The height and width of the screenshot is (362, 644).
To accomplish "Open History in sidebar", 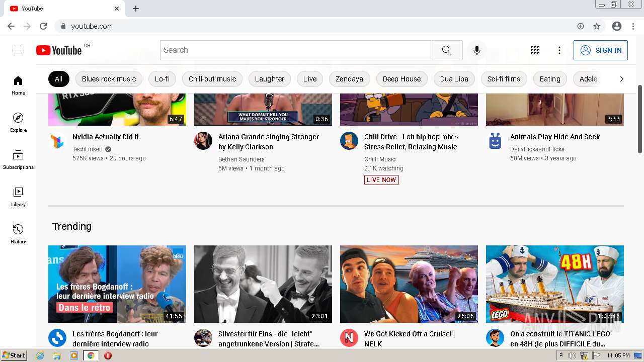I will [x=18, y=234].
